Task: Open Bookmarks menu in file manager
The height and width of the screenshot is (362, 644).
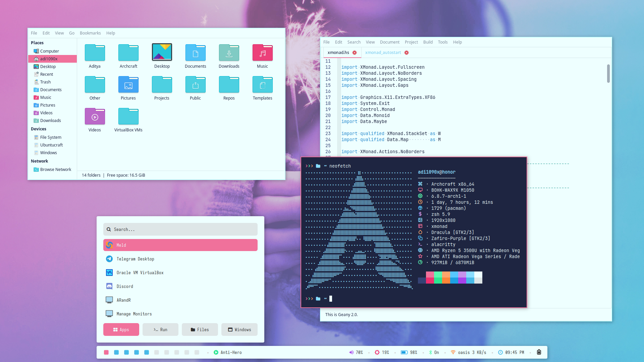Action: click(90, 33)
